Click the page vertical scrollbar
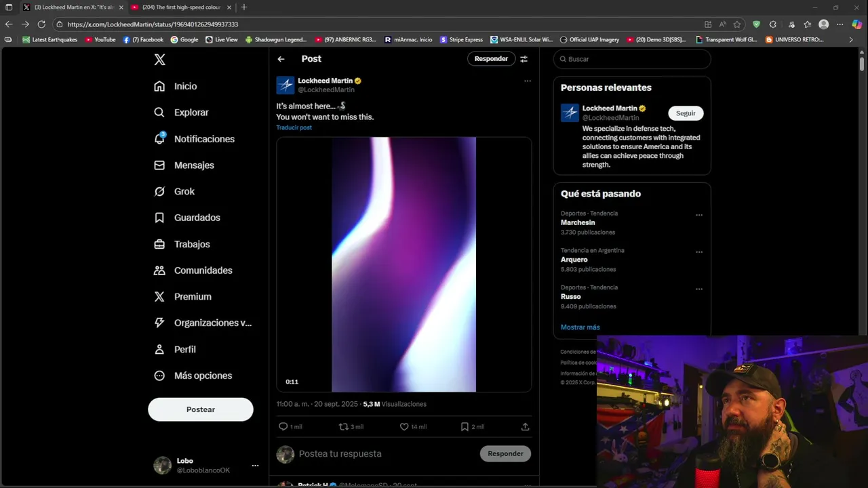 [862, 64]
